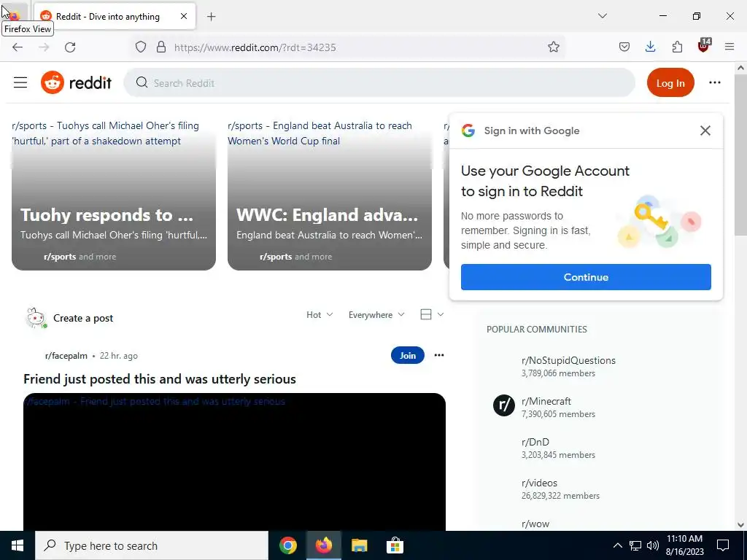Open r/videos community
The width and height of the screenshot is (747, 560).
(539, 483)
